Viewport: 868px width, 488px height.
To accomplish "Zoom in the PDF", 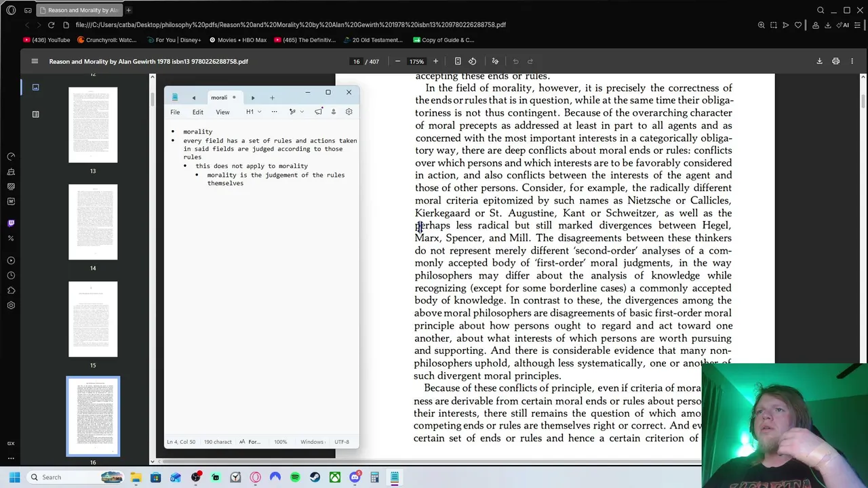I will (435, 61).
